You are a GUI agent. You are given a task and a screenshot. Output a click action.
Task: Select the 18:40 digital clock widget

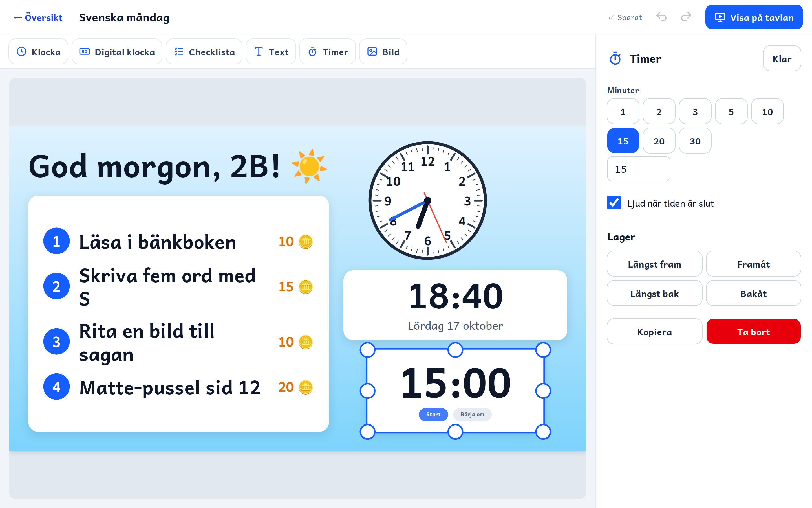455,305
